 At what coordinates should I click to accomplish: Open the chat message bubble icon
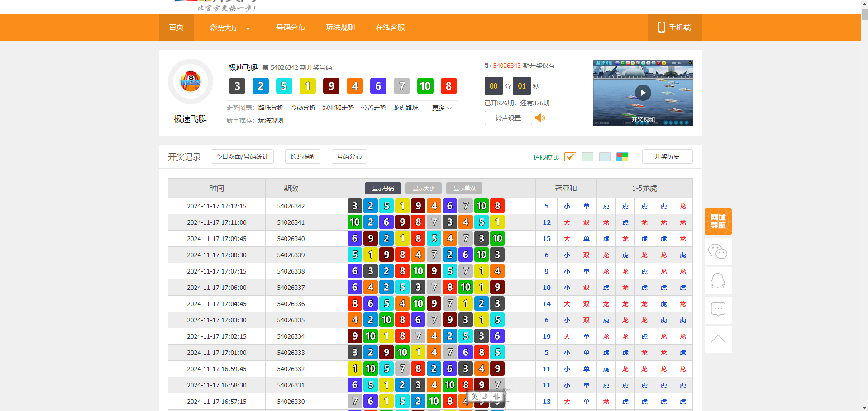(x=718, y=310)
